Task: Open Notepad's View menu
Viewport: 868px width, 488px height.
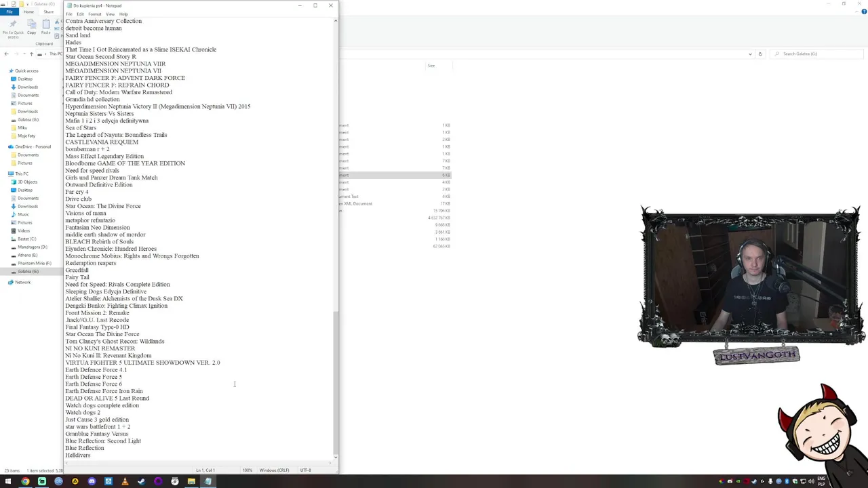Action: click(x=110, y=14)
